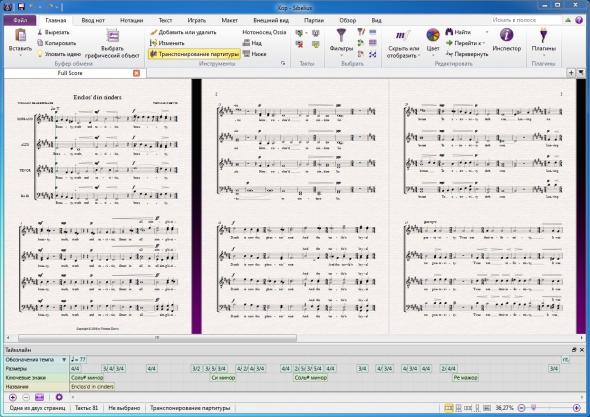Click the Ре мажор key signature marker
This screenshot has height=417, width=590.
[x=465, y=377]
